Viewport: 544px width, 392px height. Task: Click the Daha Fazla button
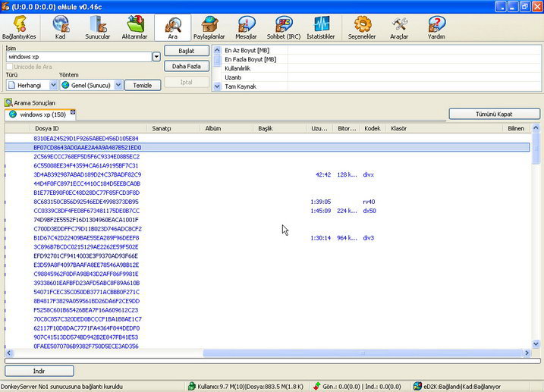point(187,66)
